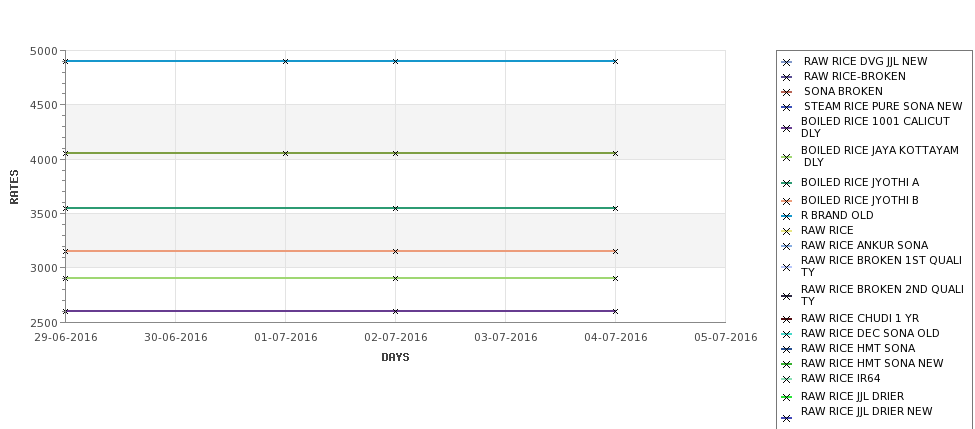The width and height of the screenshot is (975, 429).
Task: Select the RAW RICE HMT SONA NEW legend entry
Action: tap(872, 363)
